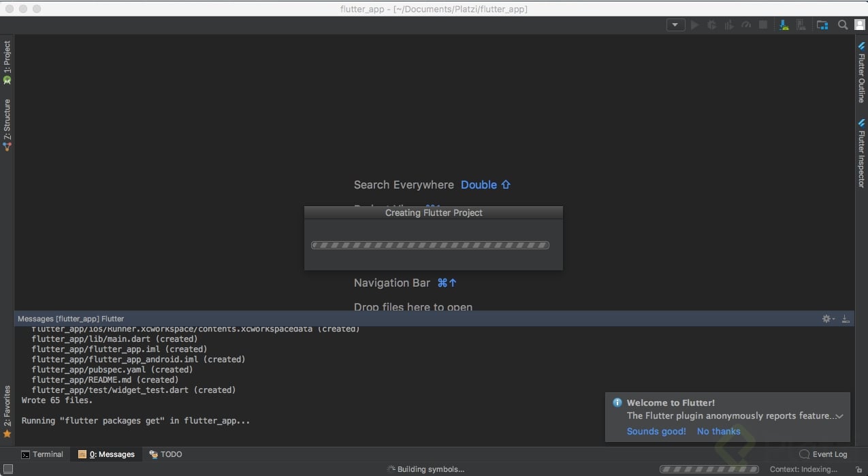Dismiss analytics with No thanks
This screenshot has height=476, width=868.
718,431
